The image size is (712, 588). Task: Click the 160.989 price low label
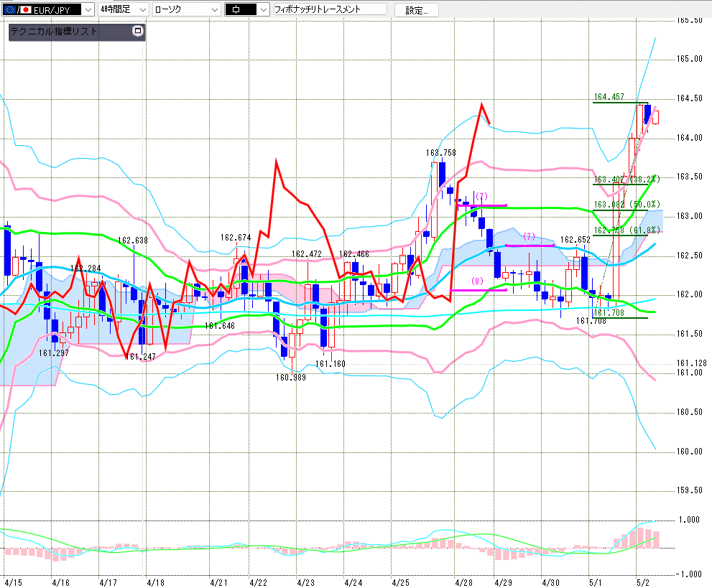(290, 378)
